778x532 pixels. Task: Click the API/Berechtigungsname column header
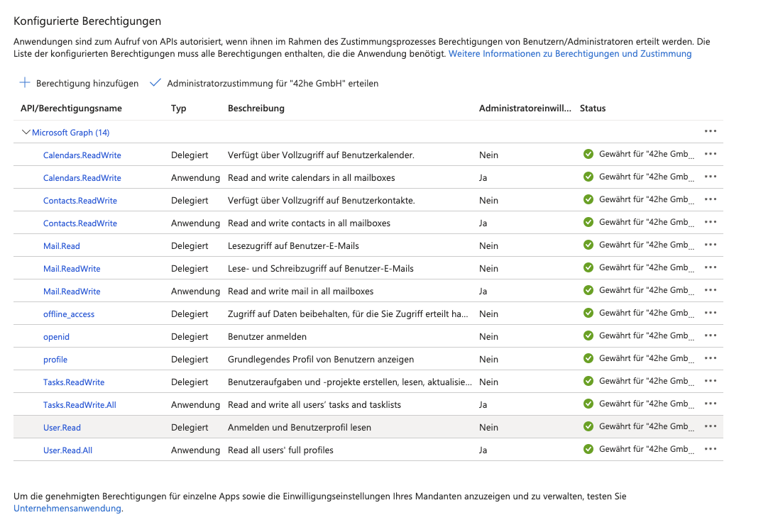pos(72,108)
